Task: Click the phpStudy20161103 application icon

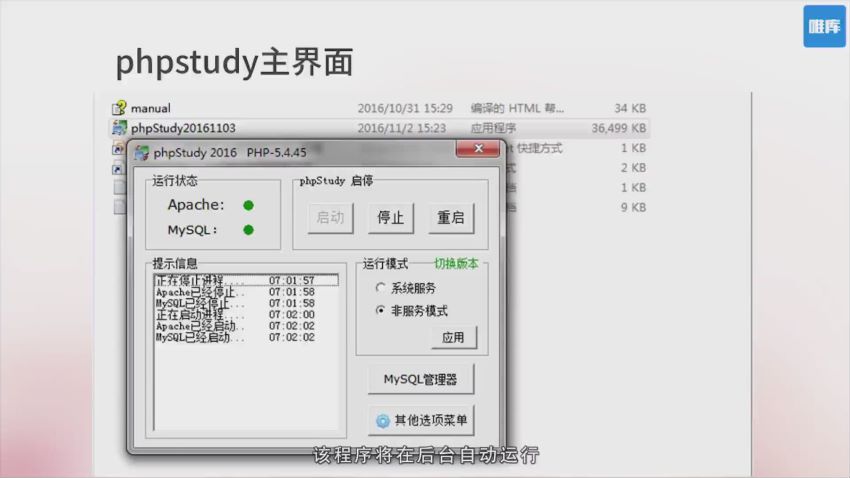Action: click(119, 128)
